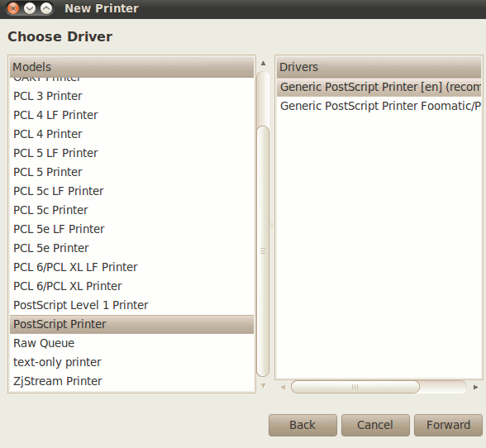Pick PCL 5 Printer from the list
The image size is (486, 448).
pyautogui.click(x=131, y=172)
